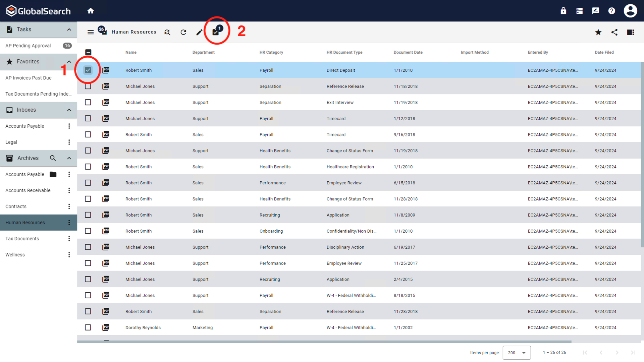Click the search swap icon beside Human Resources
644x362 pixels.
coord(167,32)
